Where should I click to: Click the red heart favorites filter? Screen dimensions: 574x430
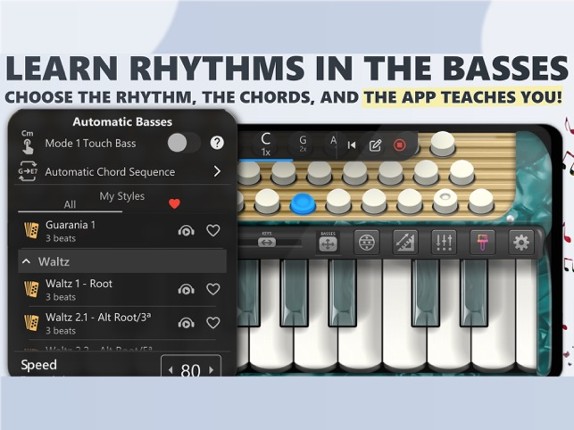175,203
